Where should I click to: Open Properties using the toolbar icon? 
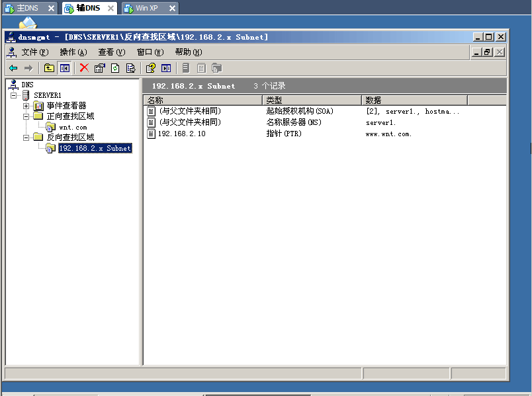pos(99,68)
